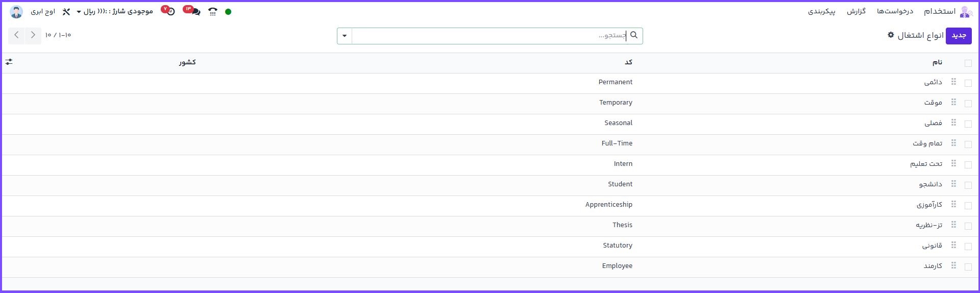Open the درخواست‌ها menu

(x=895, y=12)
